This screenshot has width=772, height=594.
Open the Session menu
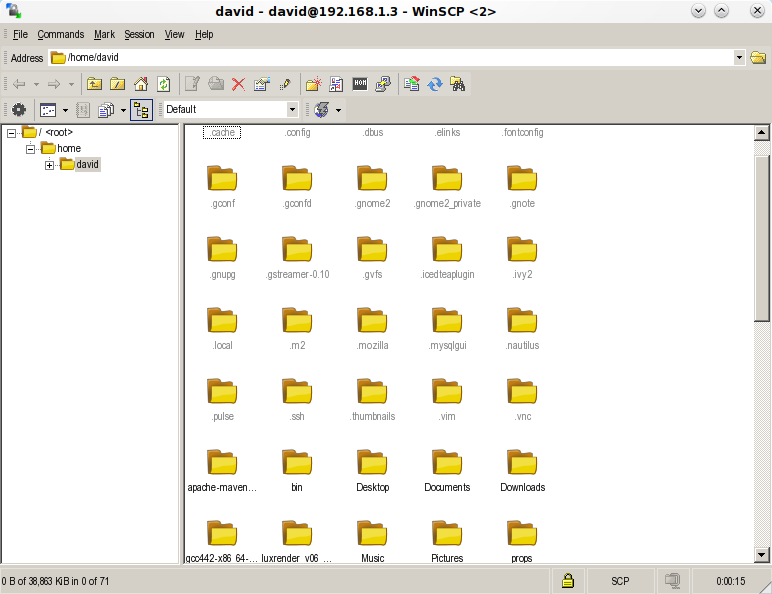139,34
